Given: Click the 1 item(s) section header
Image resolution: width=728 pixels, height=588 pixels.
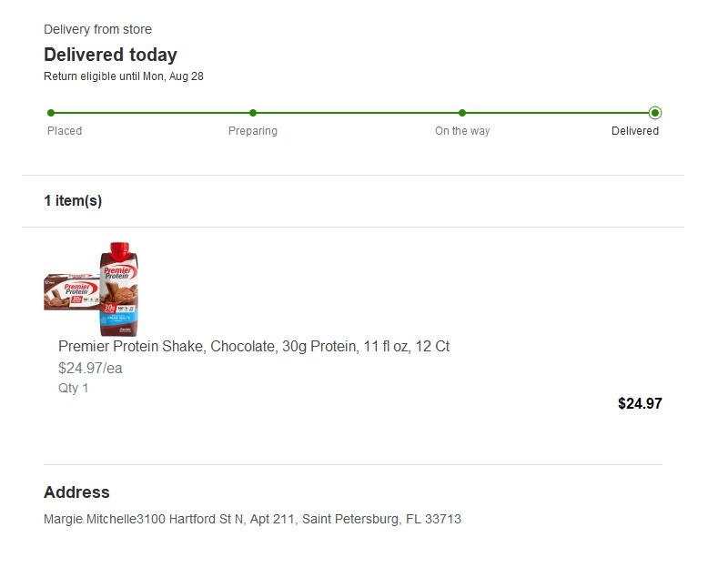Looking at the screenshot, I should (x=73, y=200).
